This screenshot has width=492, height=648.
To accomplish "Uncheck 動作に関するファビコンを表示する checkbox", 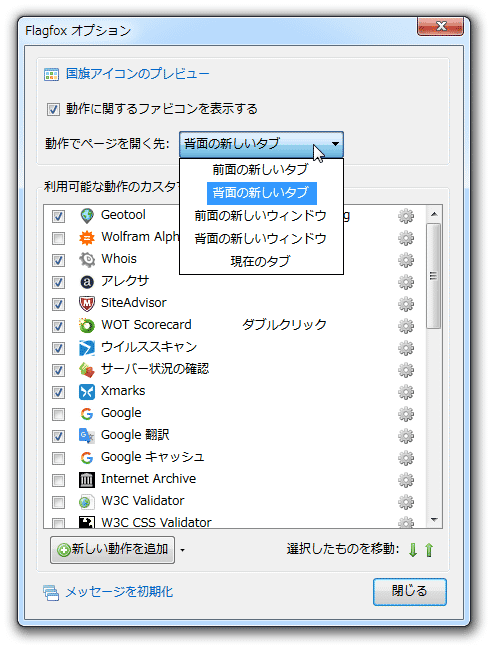I will click(53, 110).
